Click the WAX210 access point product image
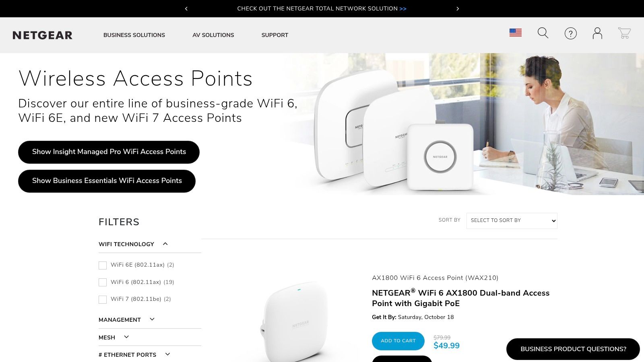This screenshot has height=362, width=644. point(296,322)
